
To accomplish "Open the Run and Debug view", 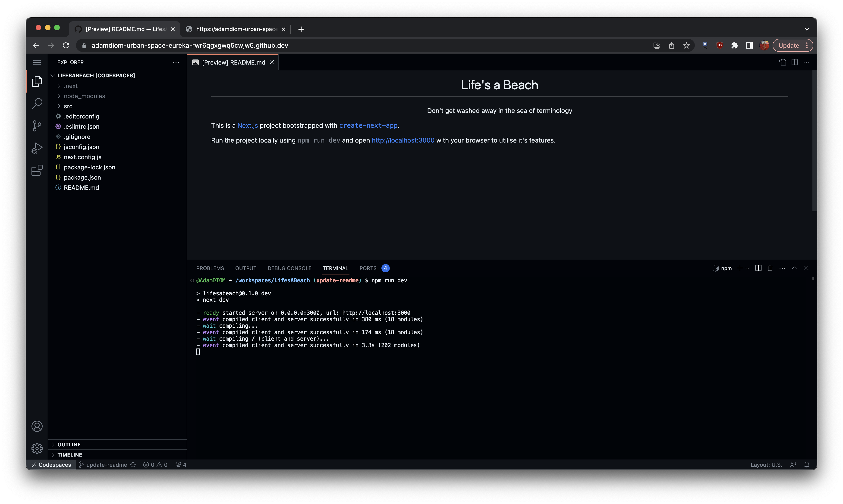I will [x=37, y=148].
